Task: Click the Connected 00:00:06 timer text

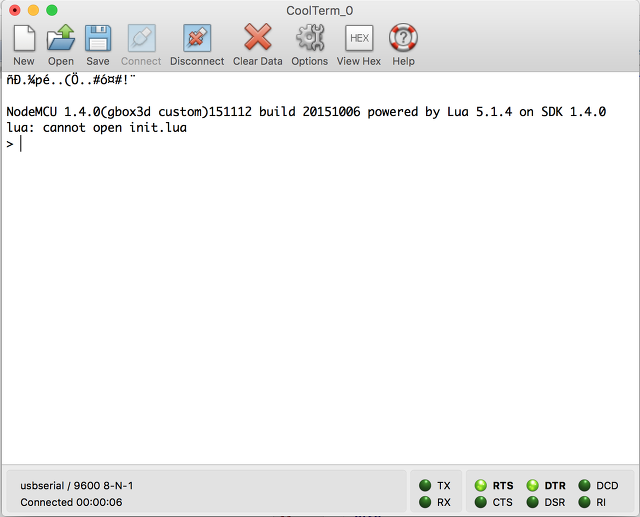Action: (x=71, y=502)
